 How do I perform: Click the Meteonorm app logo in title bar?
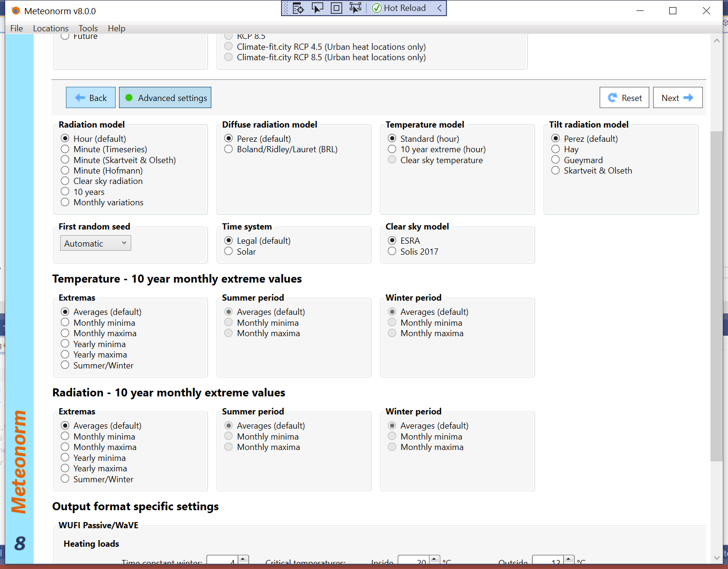click(x=16, y=11)
